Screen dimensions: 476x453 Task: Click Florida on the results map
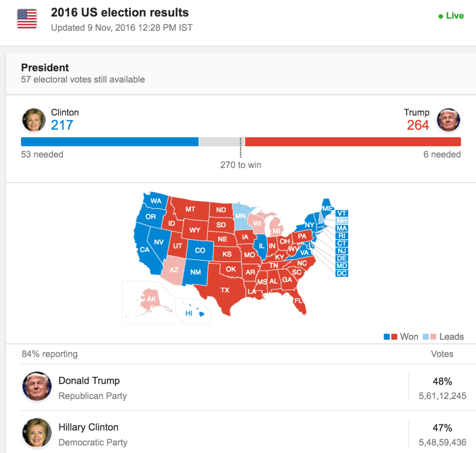click(299, 301)
